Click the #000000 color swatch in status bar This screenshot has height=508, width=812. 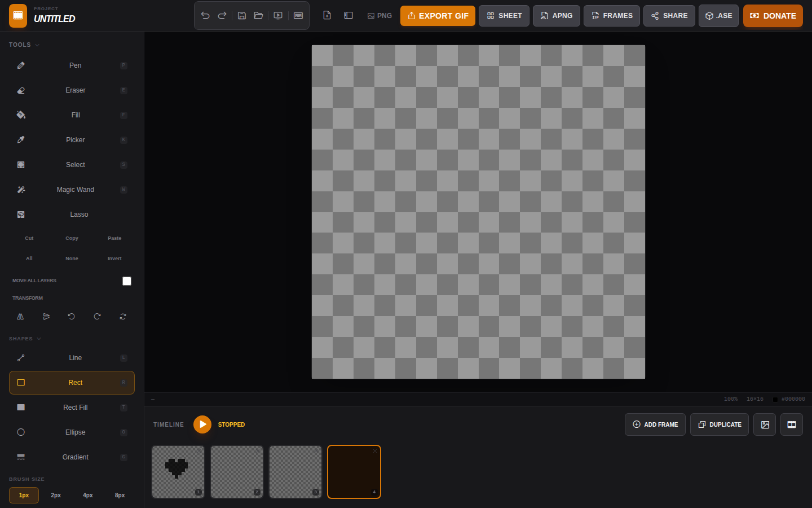pos(775,399)
